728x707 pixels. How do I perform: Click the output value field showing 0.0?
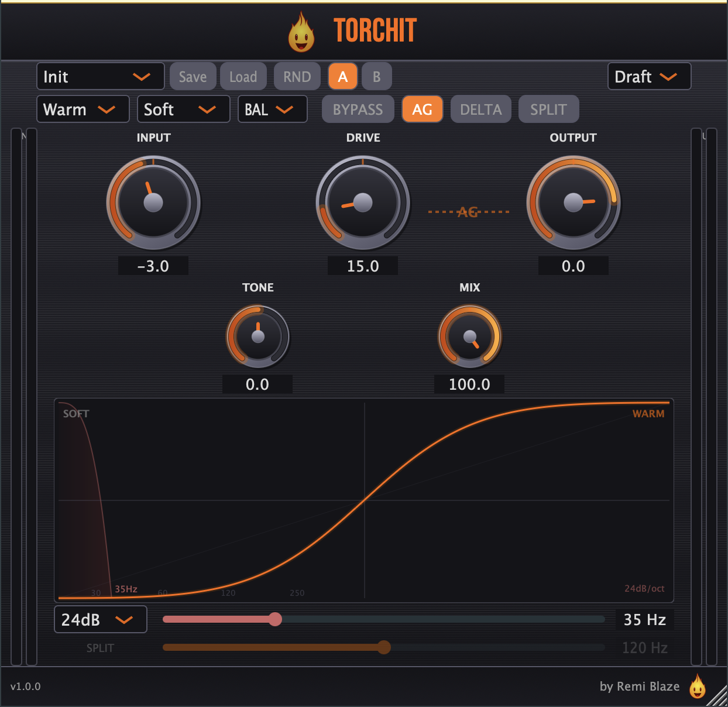pos(574,266)
